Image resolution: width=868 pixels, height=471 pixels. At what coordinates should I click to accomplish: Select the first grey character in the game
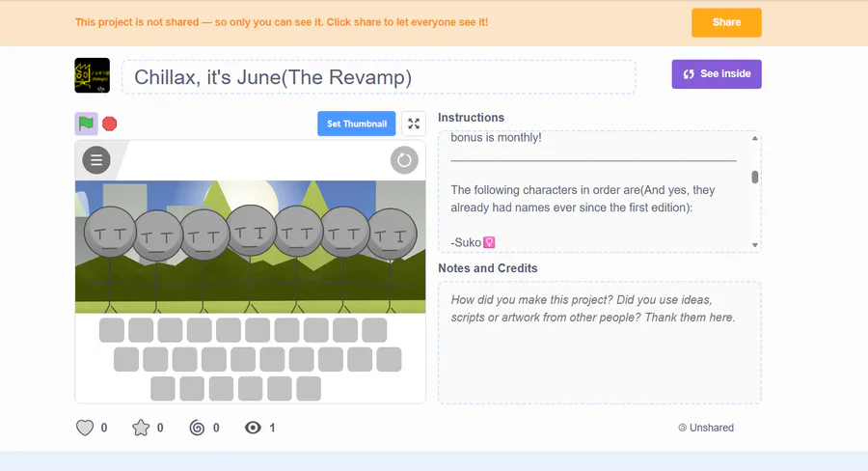[110, 233]
